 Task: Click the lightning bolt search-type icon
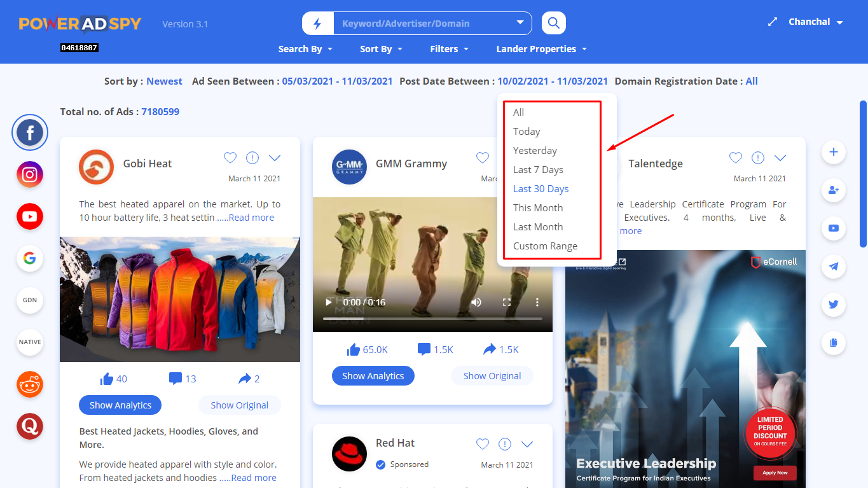click(x=318, y=24)
